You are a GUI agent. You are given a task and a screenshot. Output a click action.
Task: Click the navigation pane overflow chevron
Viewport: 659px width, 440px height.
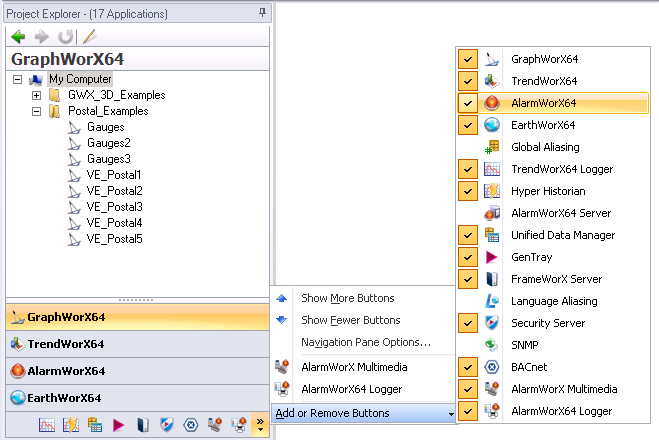[x=261, y=425]
